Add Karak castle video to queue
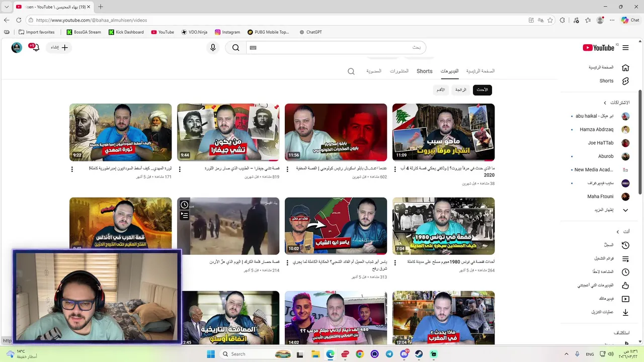This screenshot has width=644, height=362. (185, 216)
